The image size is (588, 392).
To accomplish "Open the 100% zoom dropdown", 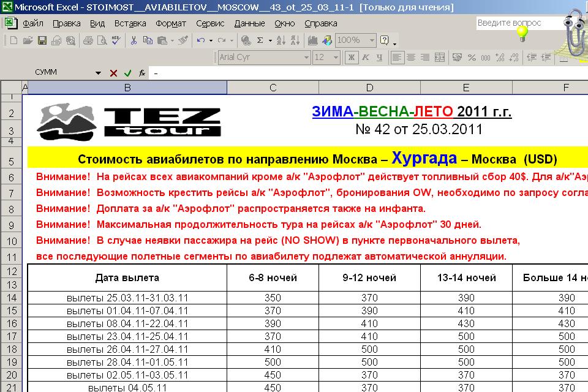I will (372, 40).
